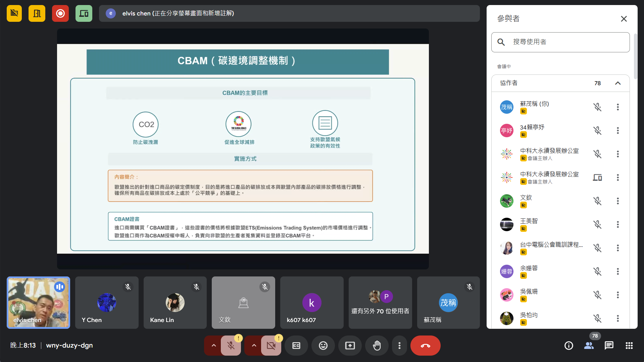The width and height of the screenshot is (644, 362).
Task: Toggle the camera off button
Action: (x=271, y=346)
